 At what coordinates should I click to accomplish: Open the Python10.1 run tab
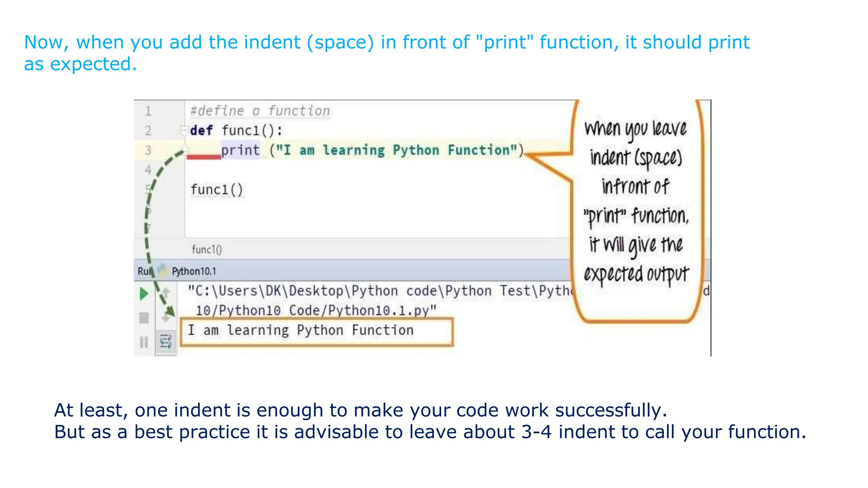pos(194,271)
